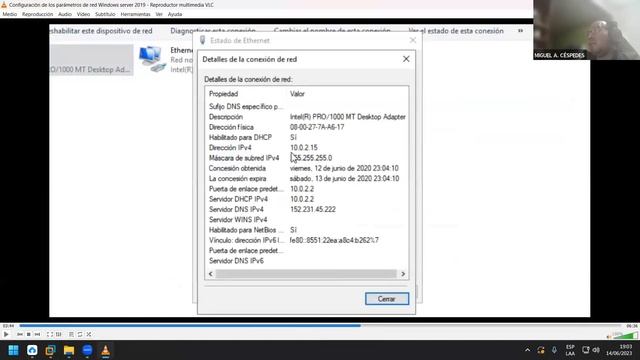Toggle VLC fullscreen mode

(x=49, y=334)
